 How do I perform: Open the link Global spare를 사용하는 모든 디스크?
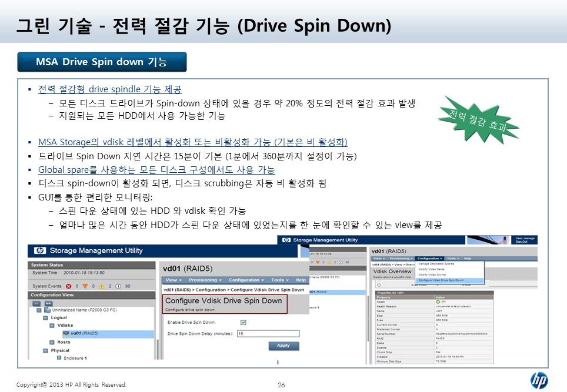(156, 170)
